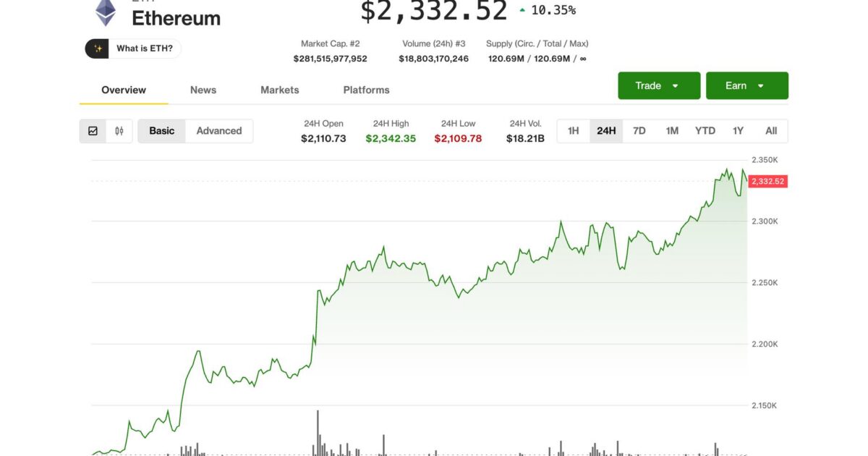The width and height of the screenshot is (868, 456).
Task: Select the line chart view icon
Action: (92, 131)
